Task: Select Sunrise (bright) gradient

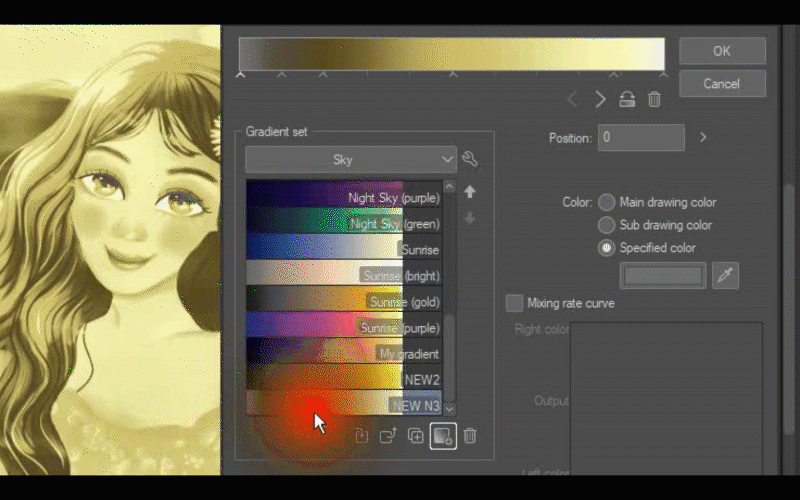Action: click(344, 272)
